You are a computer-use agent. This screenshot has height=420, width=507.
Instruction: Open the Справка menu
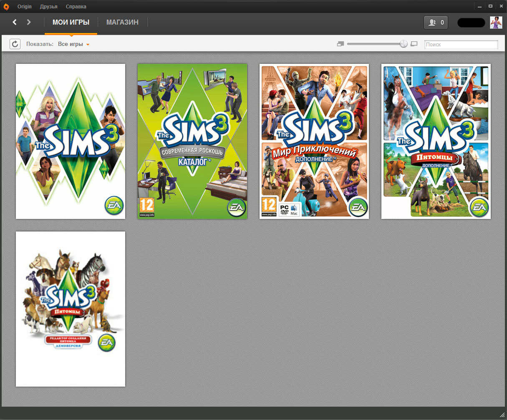pyautogui.click(x=76, y=7)
